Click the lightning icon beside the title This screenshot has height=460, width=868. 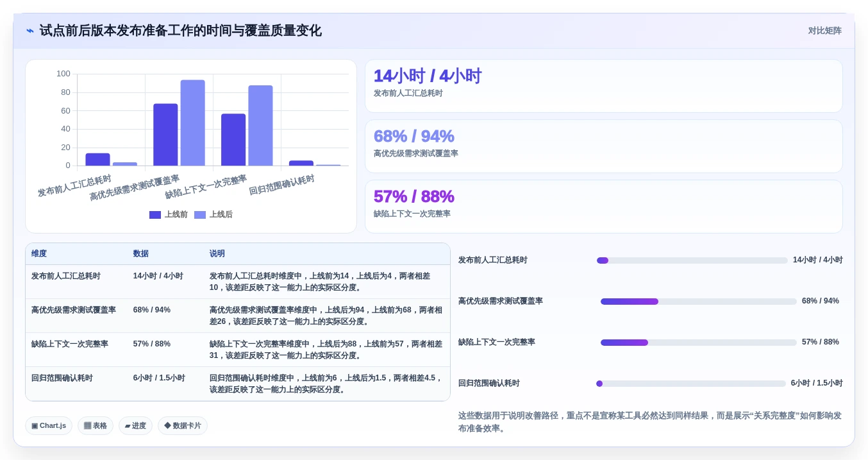click(30, 31)
